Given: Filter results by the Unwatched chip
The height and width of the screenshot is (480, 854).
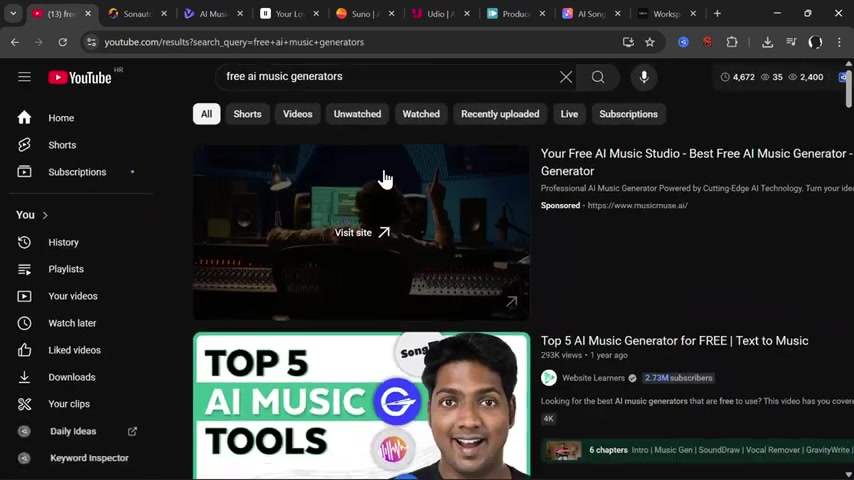Looking at the screenshot, I should pyautogui.click(x=357, y=114).
